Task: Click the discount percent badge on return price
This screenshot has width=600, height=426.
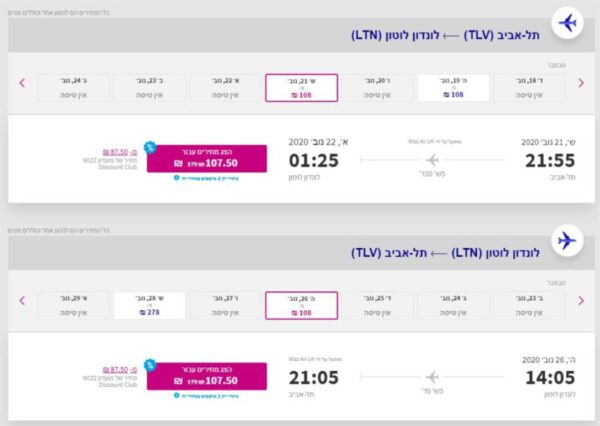Action: tap(150, 365)
